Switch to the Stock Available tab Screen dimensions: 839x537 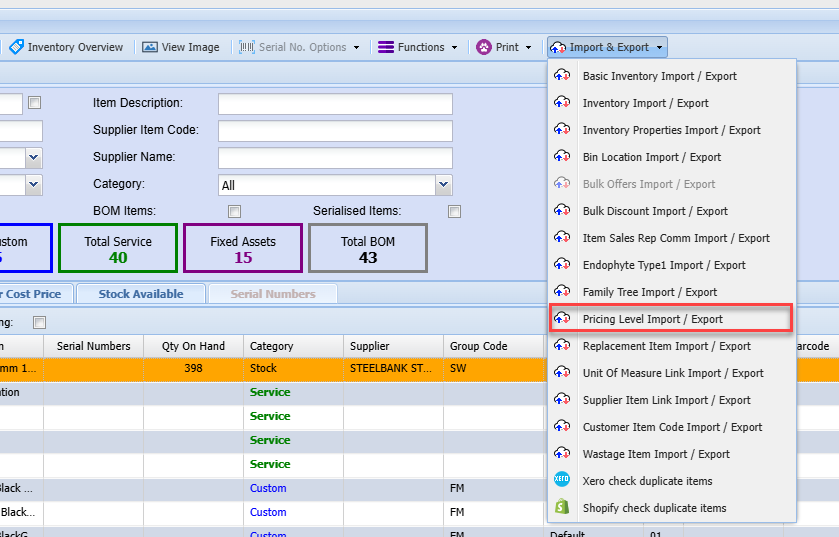click(x=140, y=294)
